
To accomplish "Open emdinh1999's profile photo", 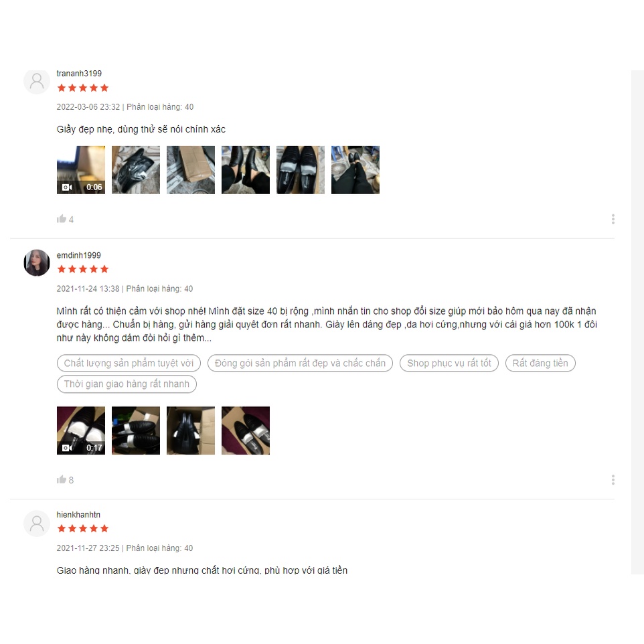I will tap(37, 263).
